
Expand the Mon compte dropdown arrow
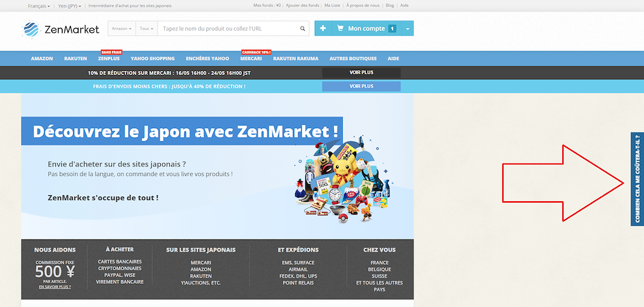coord(408,29)
